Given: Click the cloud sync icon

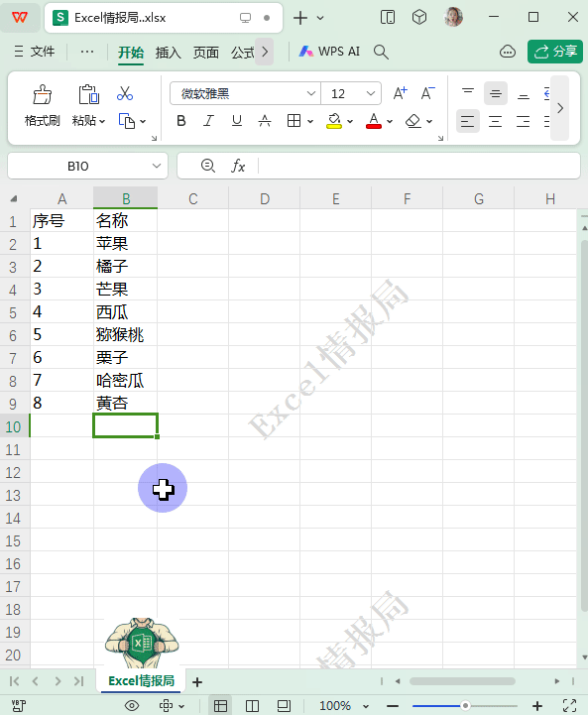Looking at the screenshot, I should point(508,52).
